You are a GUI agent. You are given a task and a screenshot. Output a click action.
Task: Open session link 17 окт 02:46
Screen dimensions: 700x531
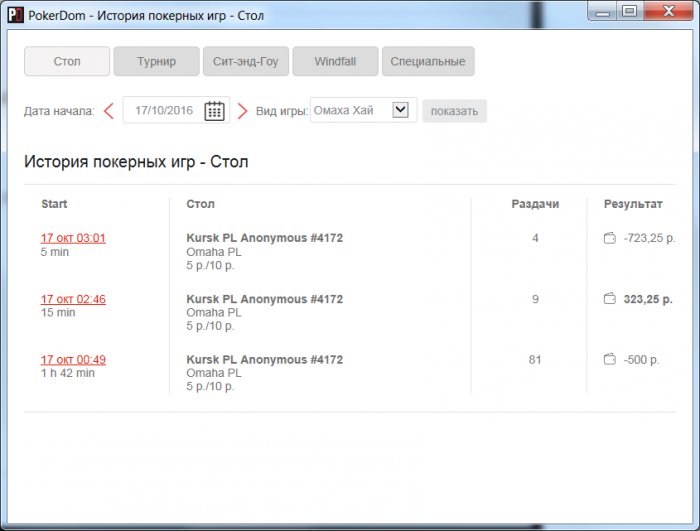(73, 299)
